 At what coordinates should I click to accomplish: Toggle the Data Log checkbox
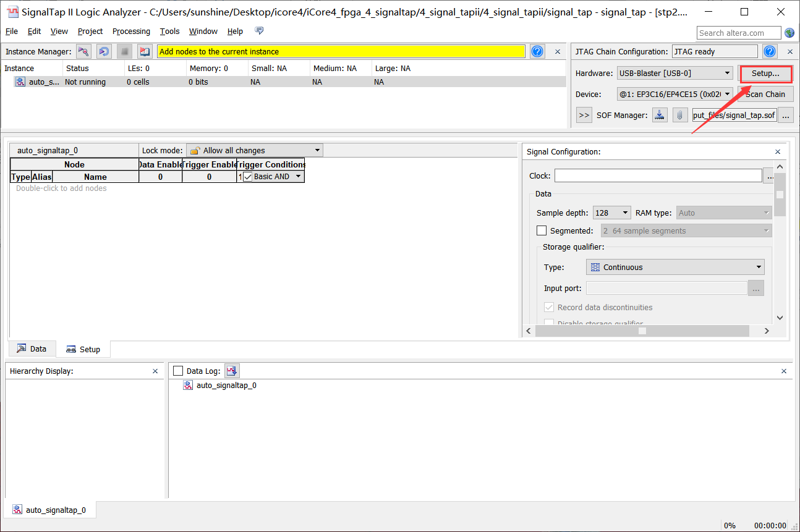(179, 371)
